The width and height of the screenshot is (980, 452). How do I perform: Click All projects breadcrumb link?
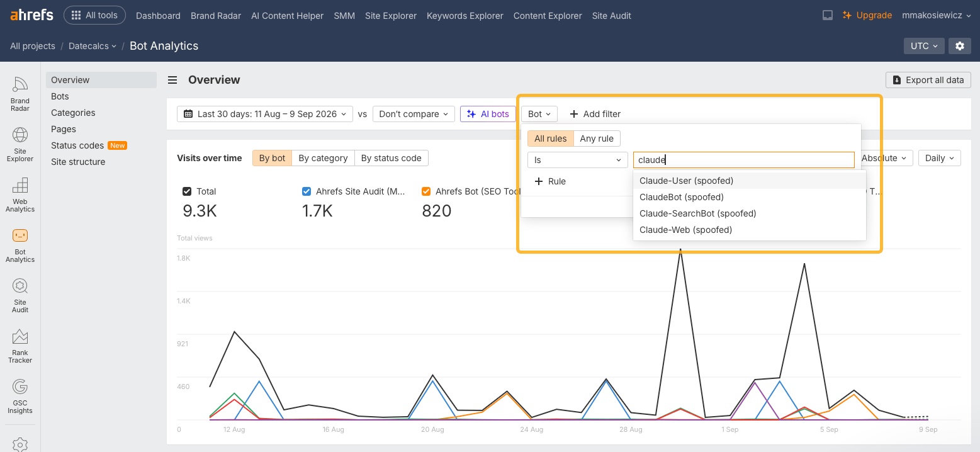click(33, 46)
